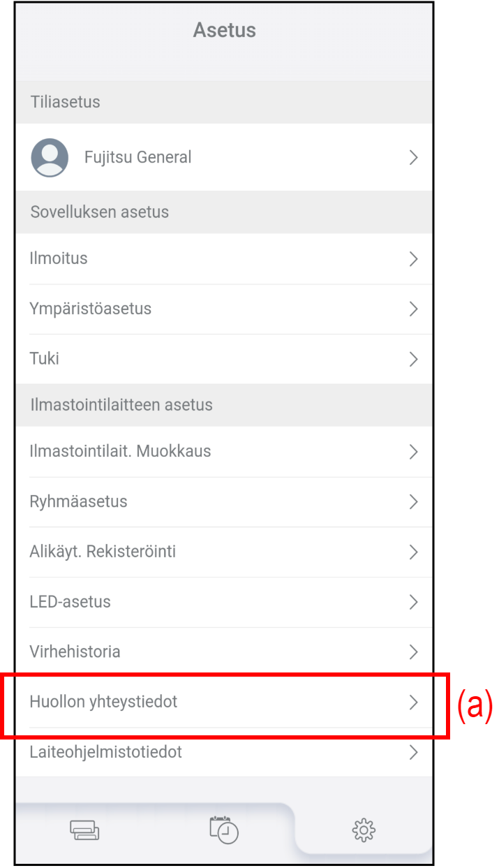Viewport: 499px width, 868px height.
Task: Open Virhehistoria error history
Action: point(75,652)
